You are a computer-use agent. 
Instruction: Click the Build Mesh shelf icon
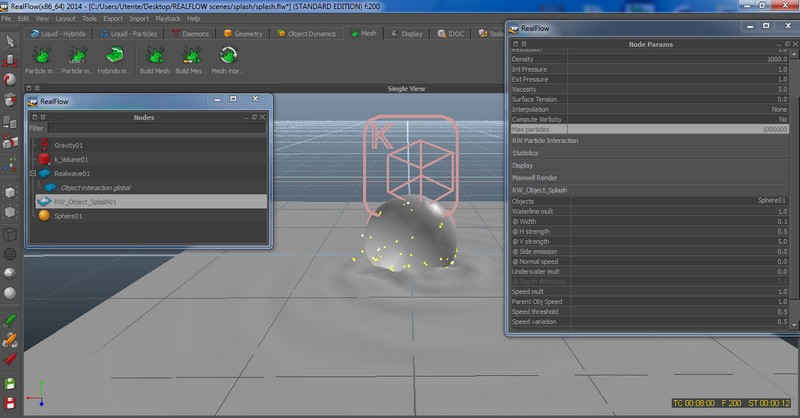pos(155,55)
